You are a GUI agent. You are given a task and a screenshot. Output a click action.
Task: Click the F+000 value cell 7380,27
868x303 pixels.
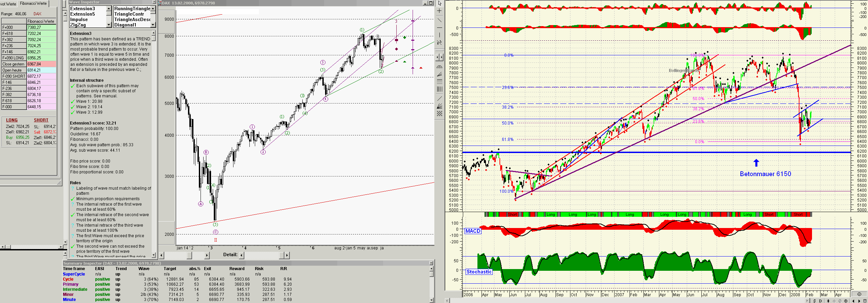click(41, 27)
